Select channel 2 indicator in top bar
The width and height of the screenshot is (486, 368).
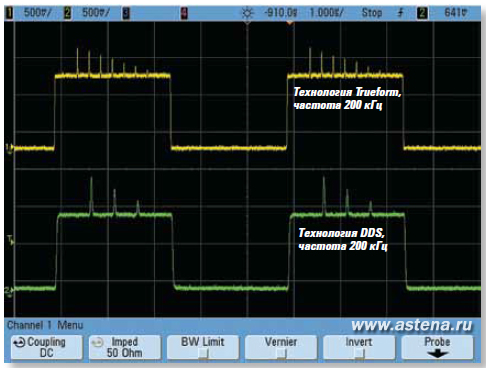pyautogui.click(x=68, y=13)
